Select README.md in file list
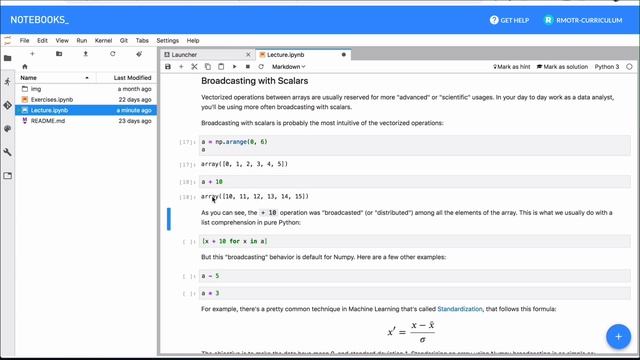This screenshot has width=640, height=360. [x=86, y=121]
